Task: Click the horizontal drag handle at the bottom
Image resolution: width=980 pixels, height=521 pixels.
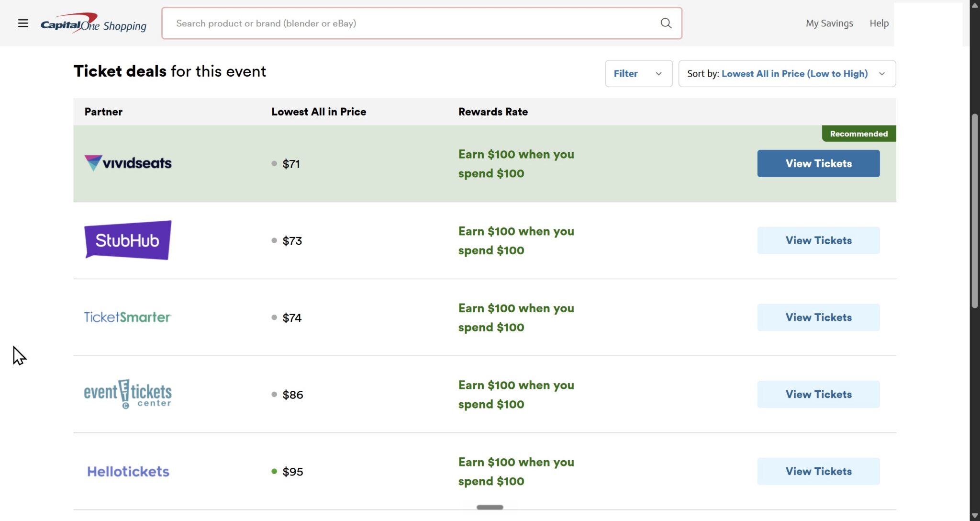Action: pos(490,507)
